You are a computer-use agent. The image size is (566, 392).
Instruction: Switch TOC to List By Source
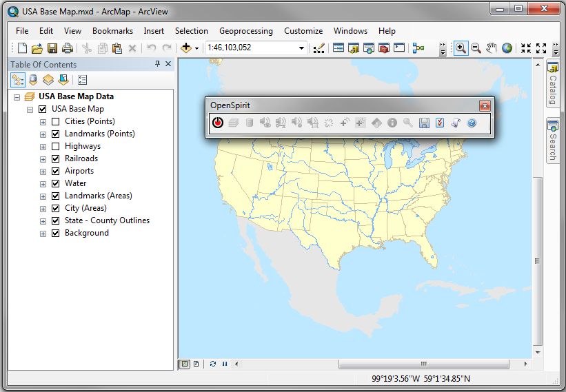(33, 80)
